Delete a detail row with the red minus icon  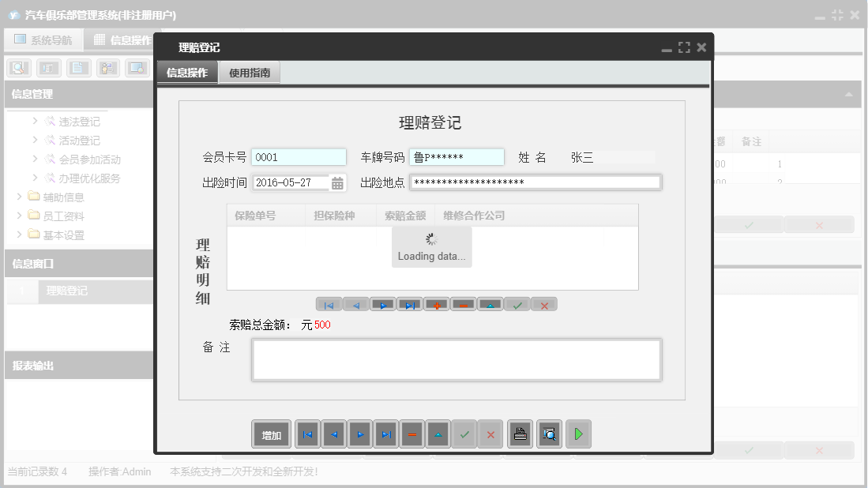(x=464, y=304)
